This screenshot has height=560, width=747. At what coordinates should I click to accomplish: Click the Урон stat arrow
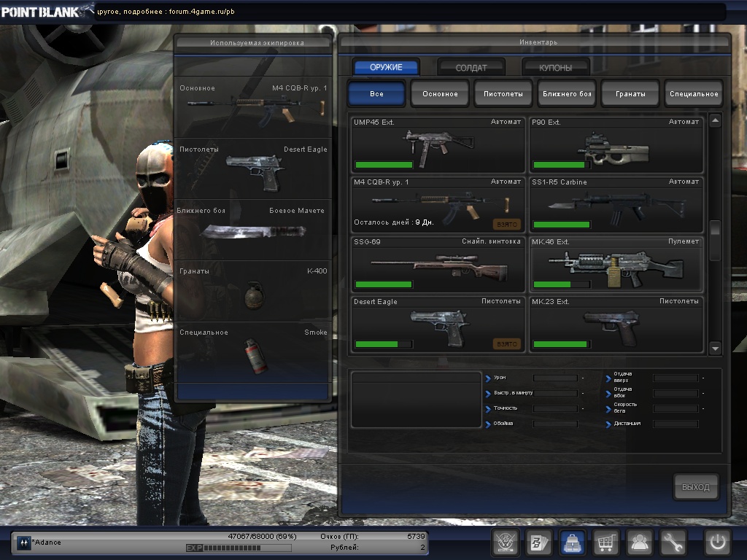point(488,378)
